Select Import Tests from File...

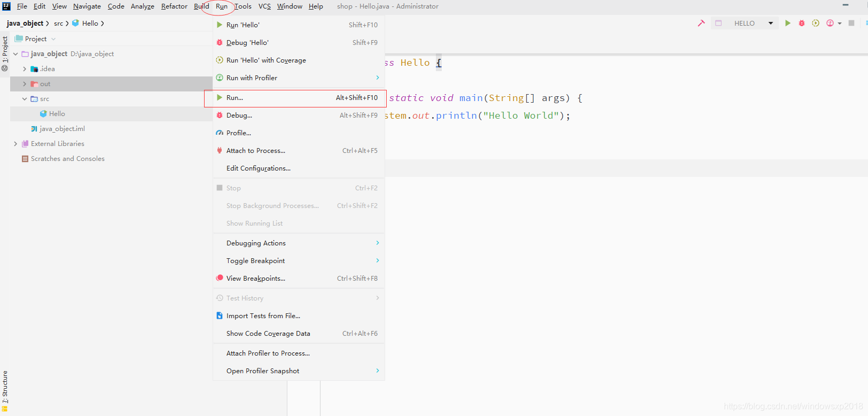[x=299, y=316]
